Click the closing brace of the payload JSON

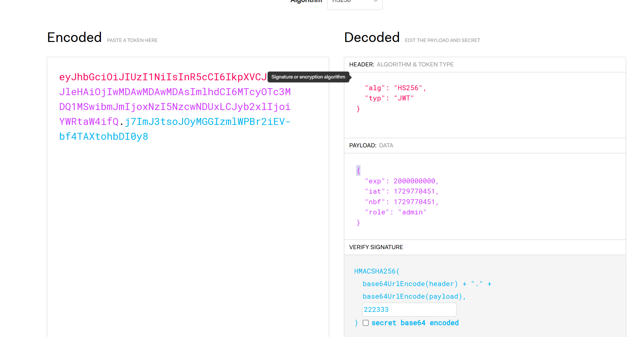358,223
